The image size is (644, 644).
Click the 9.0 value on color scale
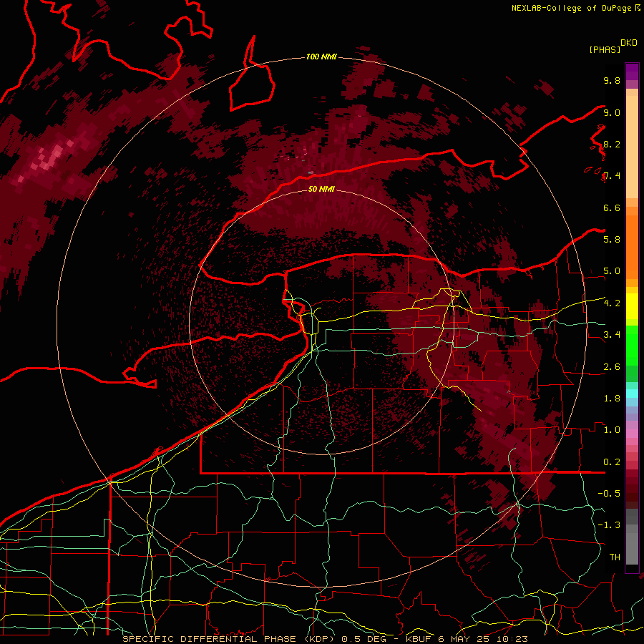pos(612,112)
